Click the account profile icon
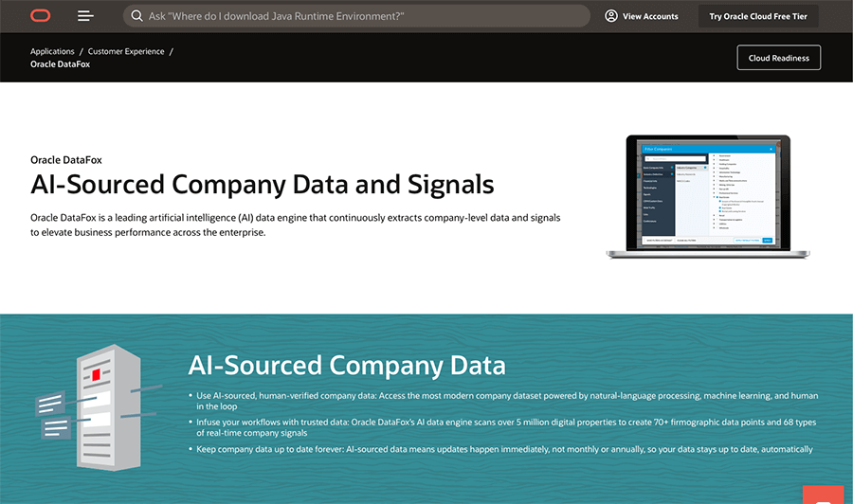This screenshot has width=853, height=504. coord(611,16)
